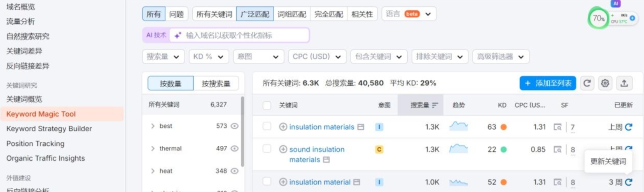Viewport: 644px width, 192px height.
Task: Check the insulation materials row checkbox
Action: point(267,126)
